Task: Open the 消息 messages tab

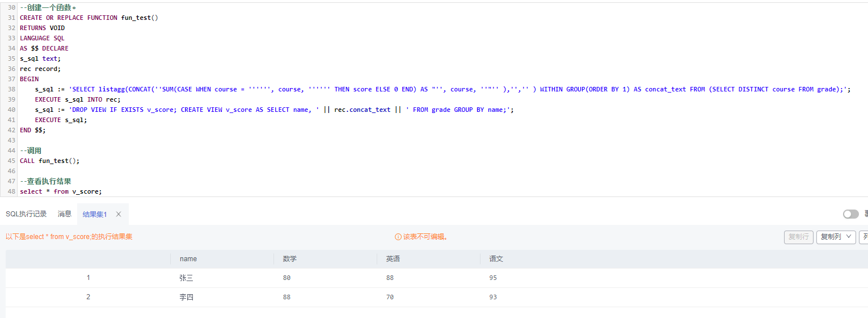Action: pos(65,214)
